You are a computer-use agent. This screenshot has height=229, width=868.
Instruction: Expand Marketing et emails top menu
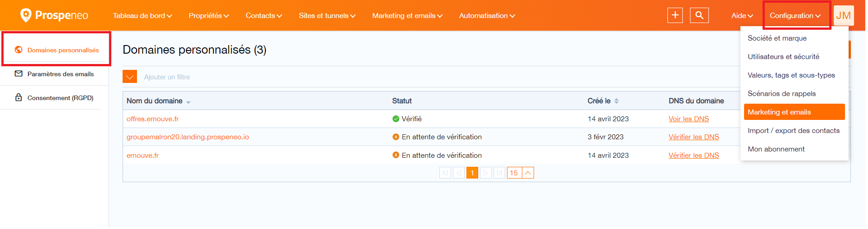[x=407, y=15]
